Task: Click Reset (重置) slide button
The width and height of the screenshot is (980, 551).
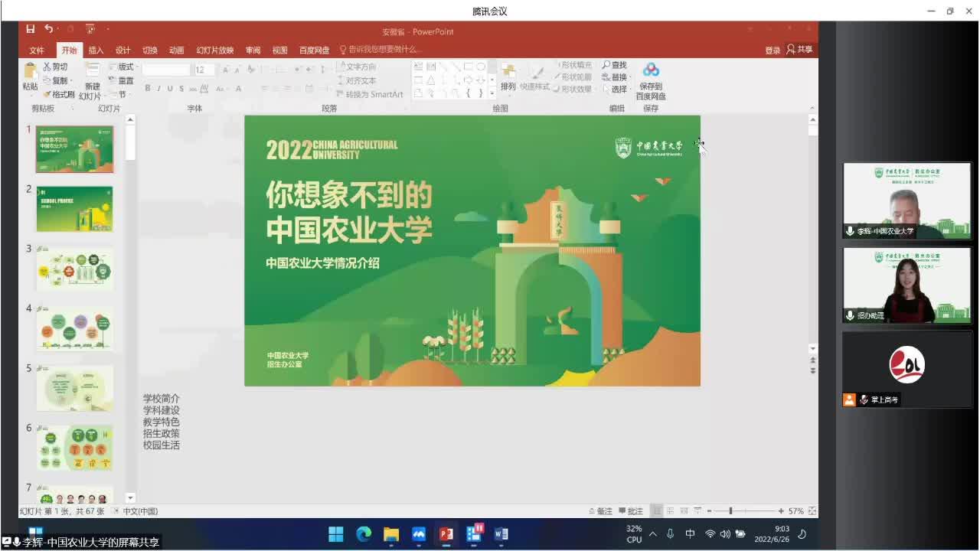Action: pyautogui.click(x=121, y=80)
